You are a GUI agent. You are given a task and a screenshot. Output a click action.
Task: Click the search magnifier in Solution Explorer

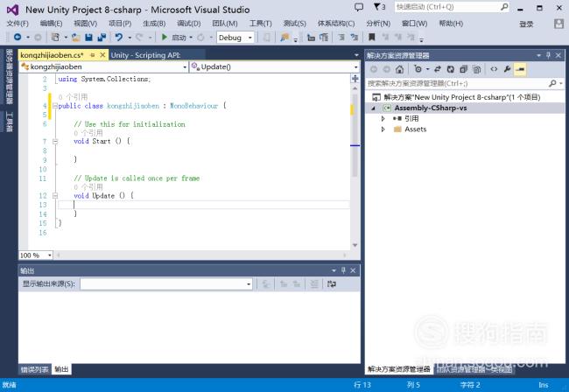(552, 83)
